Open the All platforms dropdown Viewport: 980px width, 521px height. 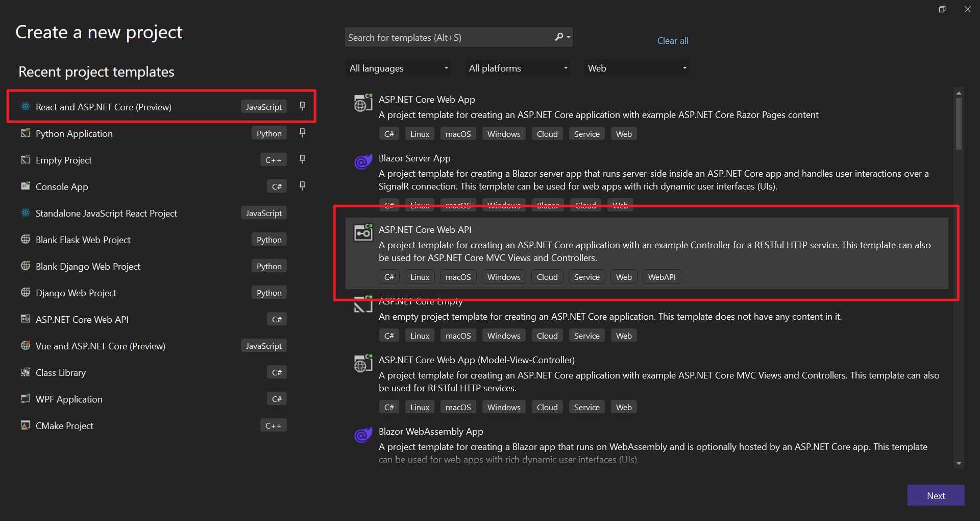pyautogui.click(x=518, y=68)
